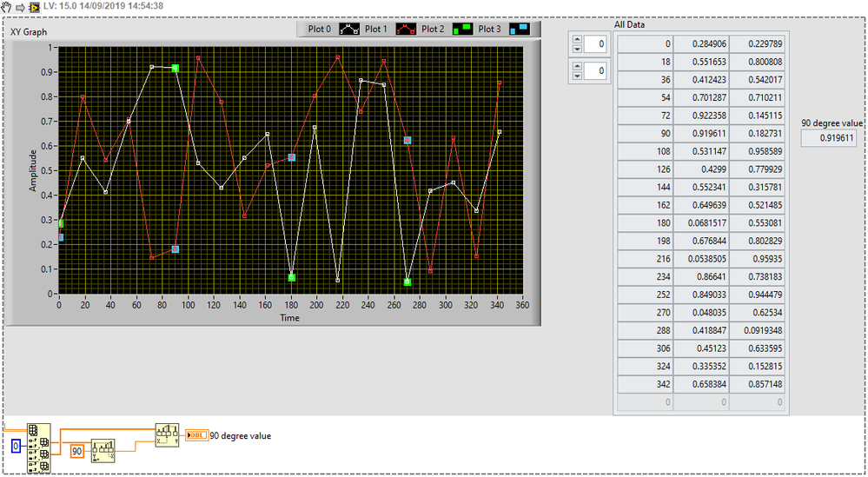Select the Threshold 1D Array node

pos(103,451)
